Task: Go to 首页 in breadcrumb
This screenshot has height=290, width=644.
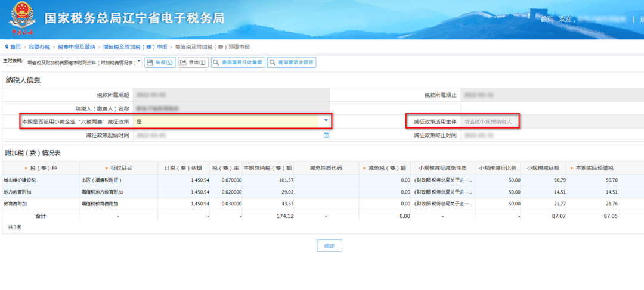Action: point(16,47)
